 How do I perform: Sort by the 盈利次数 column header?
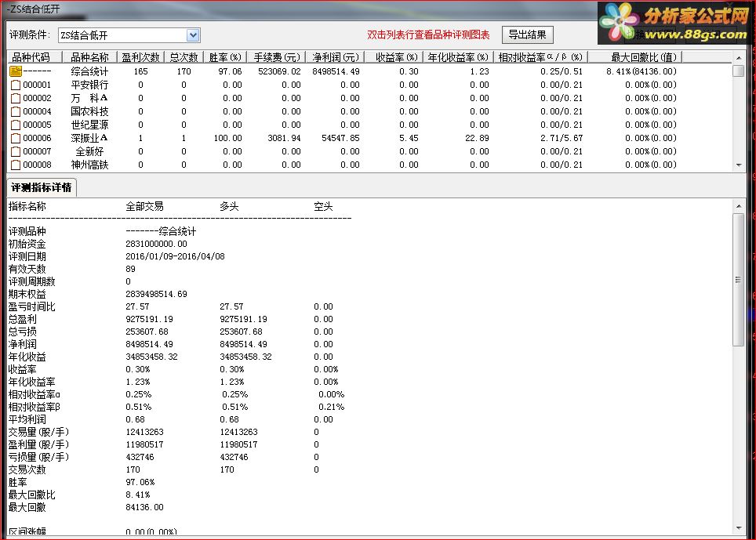click(x=141, y=57)
